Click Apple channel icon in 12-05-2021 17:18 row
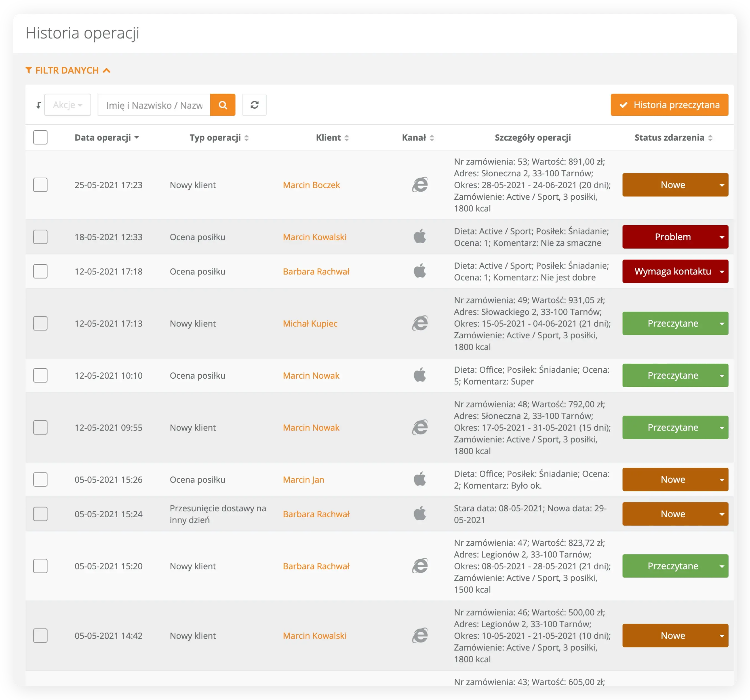The image size is (750, 700). click(x=419, y=271)
